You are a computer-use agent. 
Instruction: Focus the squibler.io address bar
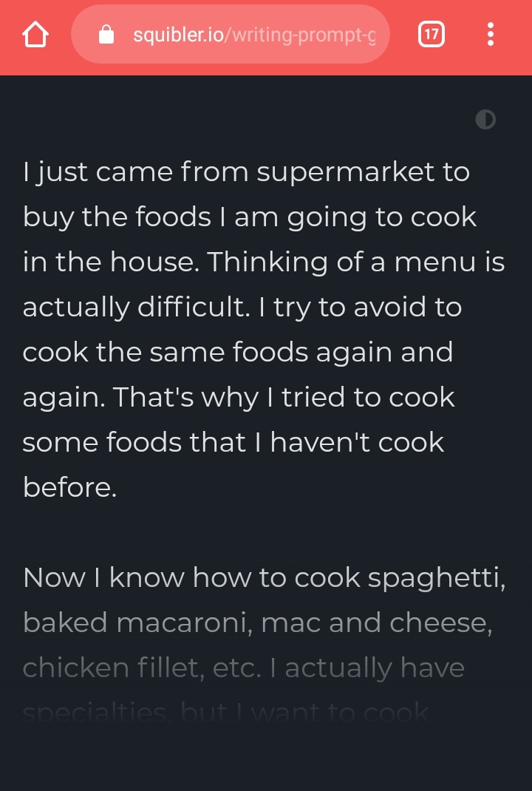pyautogui.click(x=231, y=34)
